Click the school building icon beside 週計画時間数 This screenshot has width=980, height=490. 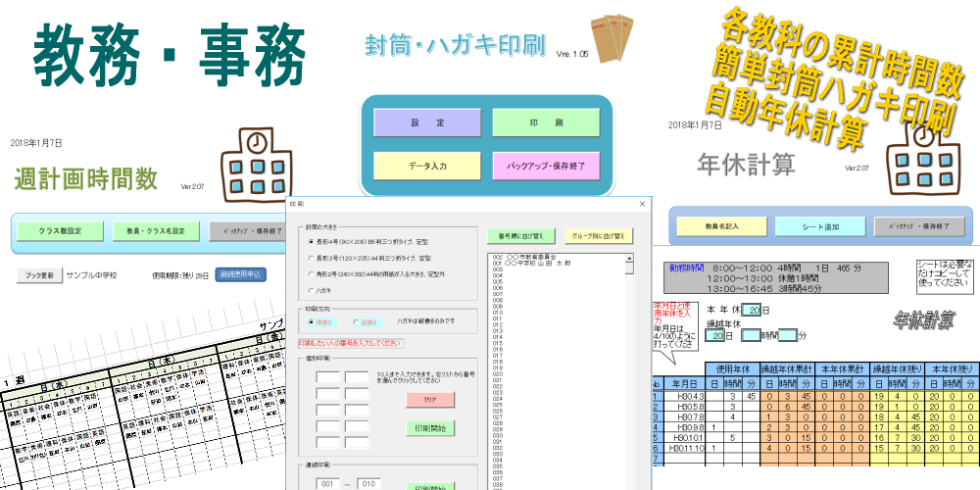click(x=254, y=164)
